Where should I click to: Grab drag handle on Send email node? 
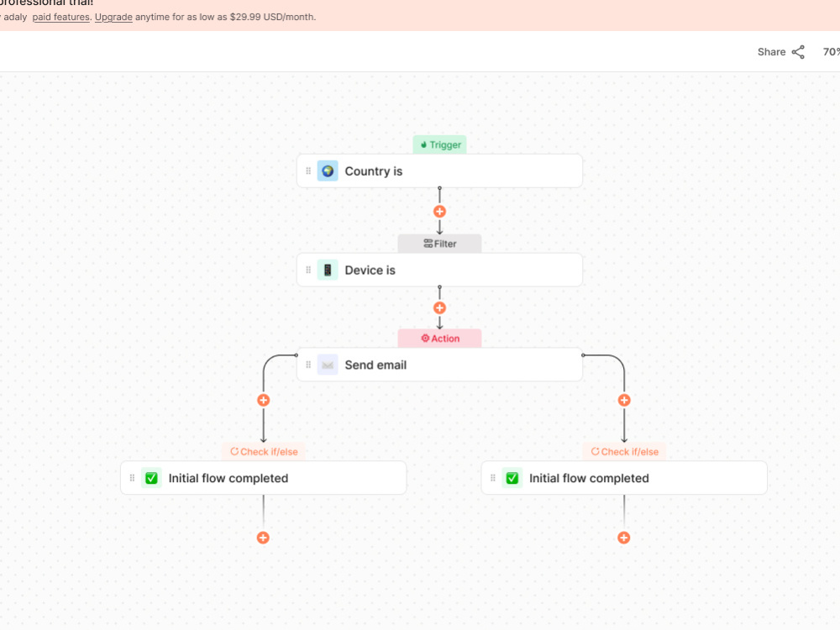(308, 365)
